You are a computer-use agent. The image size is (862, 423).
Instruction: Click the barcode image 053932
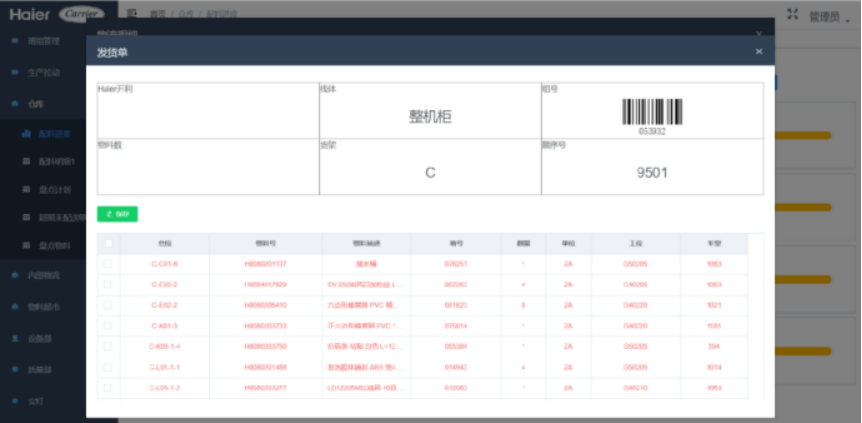[x=652, y=112]
